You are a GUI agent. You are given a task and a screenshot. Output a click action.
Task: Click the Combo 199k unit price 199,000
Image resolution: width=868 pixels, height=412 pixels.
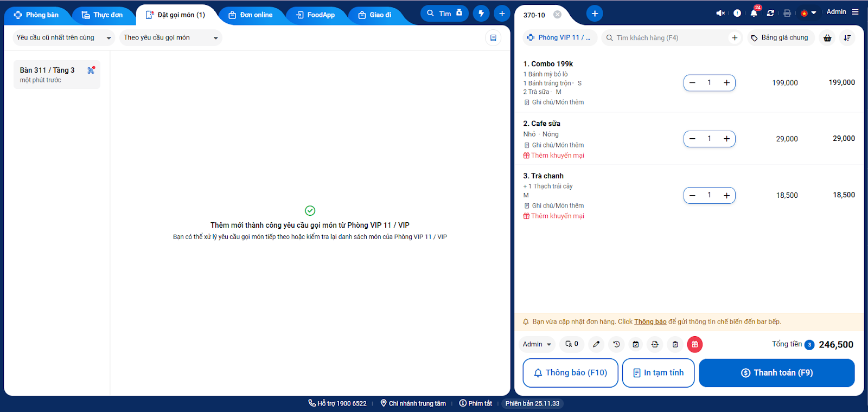[x=785, y=83]
